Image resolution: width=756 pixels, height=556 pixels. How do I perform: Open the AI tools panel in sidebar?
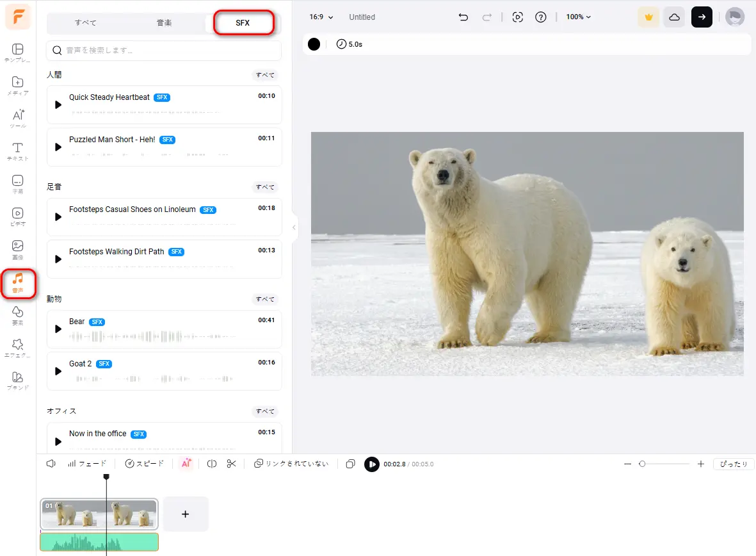(18, 118)
